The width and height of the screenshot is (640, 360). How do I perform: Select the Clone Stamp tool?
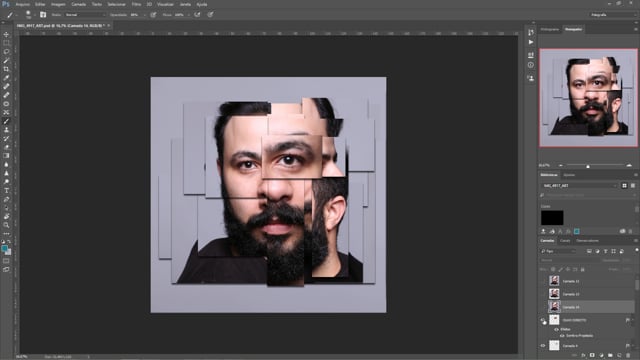(6, 130)
